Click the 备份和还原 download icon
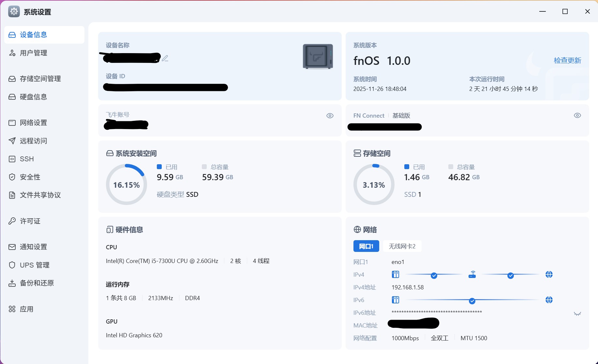598x364 pixels. tap(12, 283)
